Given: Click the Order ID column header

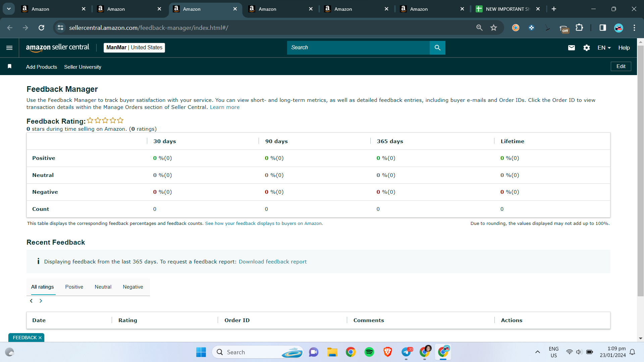Looking at the screenshot, I should coord(237,320).
